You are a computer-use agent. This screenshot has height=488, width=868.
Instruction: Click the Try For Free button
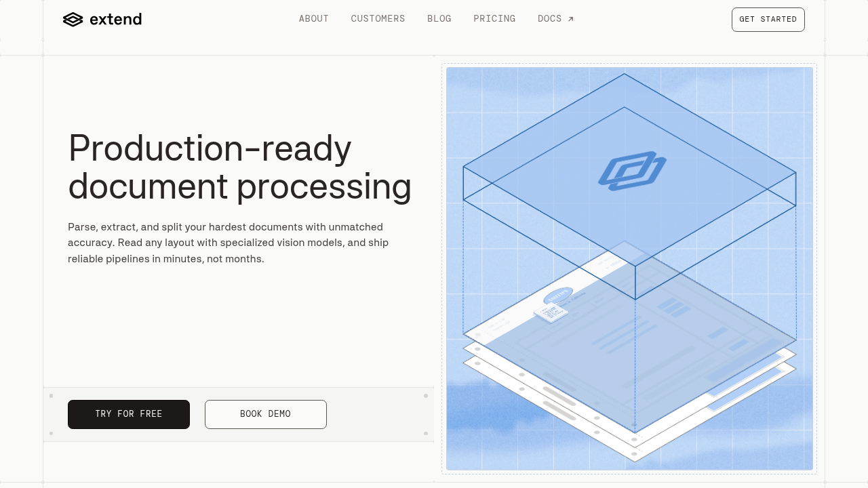tap(129, 414)
